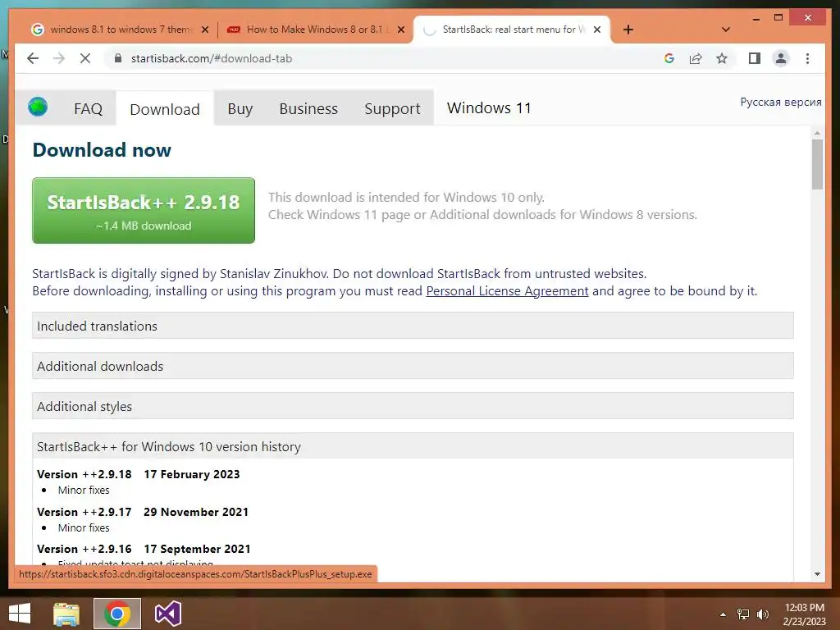
Task: Click Chrome icon in taskbar
Action: (x=117, y=614)
